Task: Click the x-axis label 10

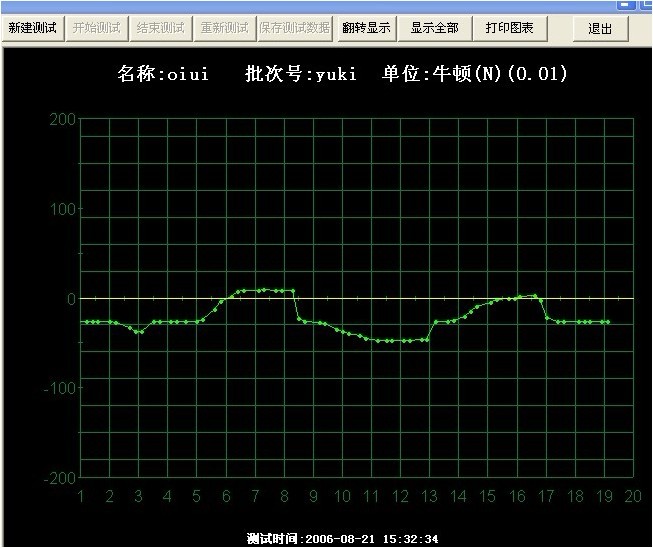Action: 342,496
